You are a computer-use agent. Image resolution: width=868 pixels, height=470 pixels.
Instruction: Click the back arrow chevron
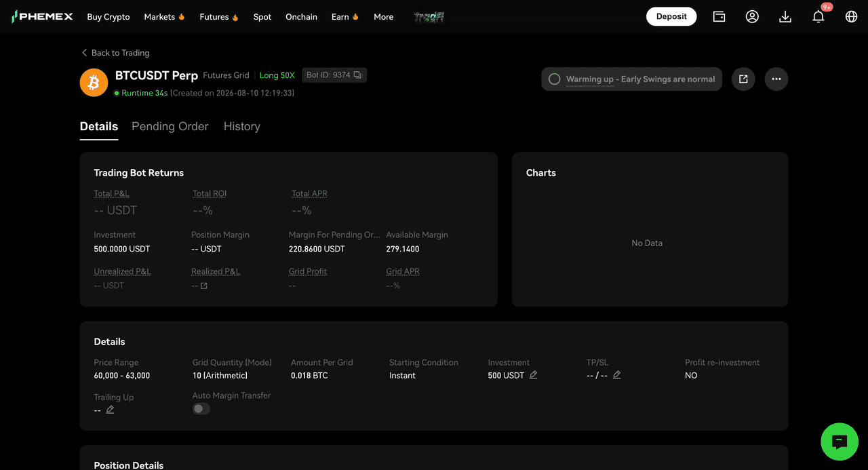click(x=85, y=52)
